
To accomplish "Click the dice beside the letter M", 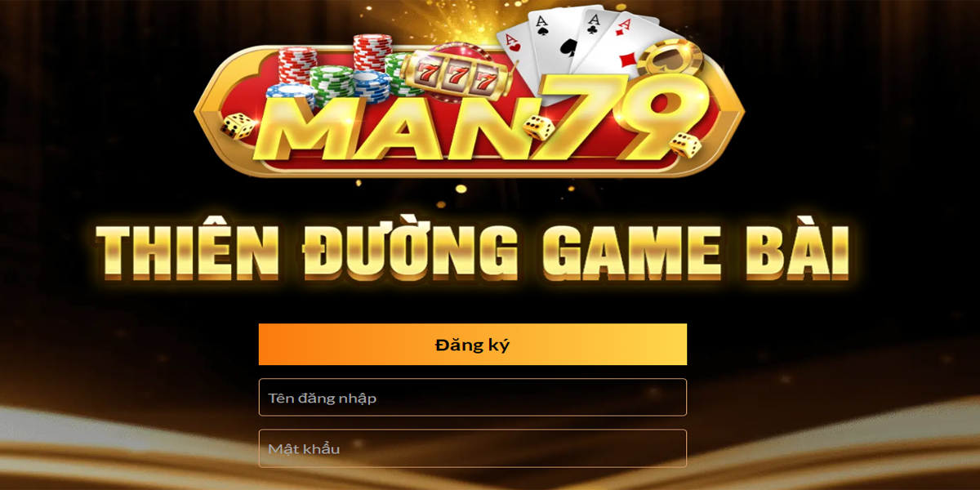I will 238,127.
